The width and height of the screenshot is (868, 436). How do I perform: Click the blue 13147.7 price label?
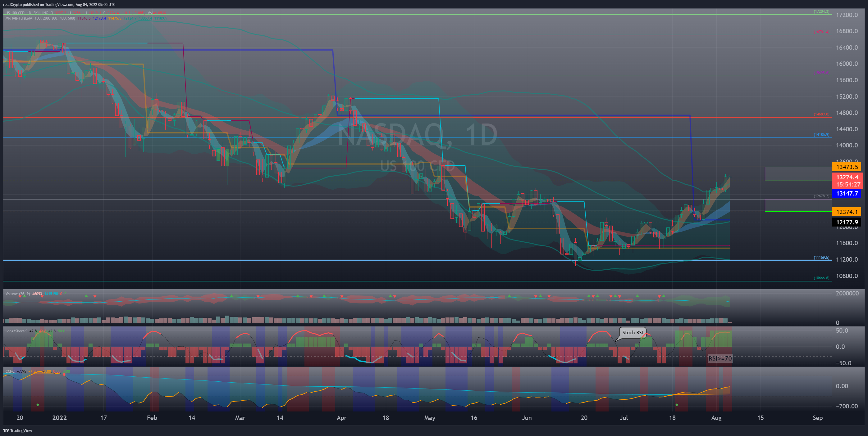847,193
